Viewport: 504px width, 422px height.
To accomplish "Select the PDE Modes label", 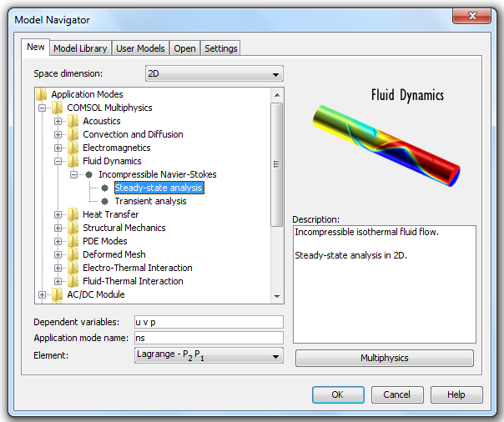I will pyautogui.click(x=105, y=241).
